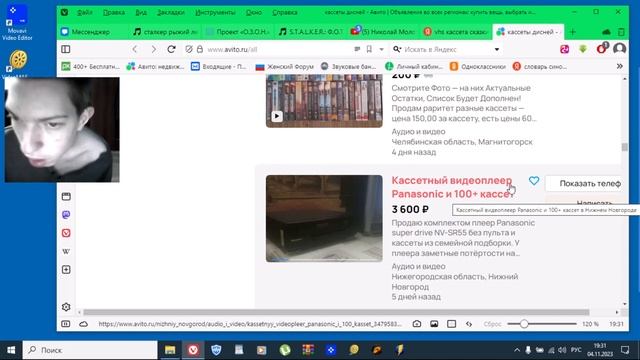Open the Windows Start menu
Image resolution: width=640 pixels, height=360 pixels.
tap(11, 350)
